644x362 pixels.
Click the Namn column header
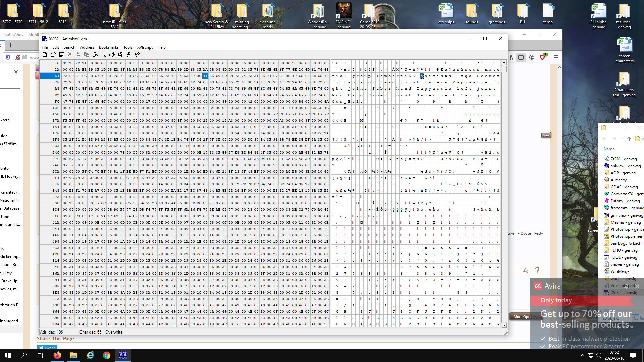609,149
